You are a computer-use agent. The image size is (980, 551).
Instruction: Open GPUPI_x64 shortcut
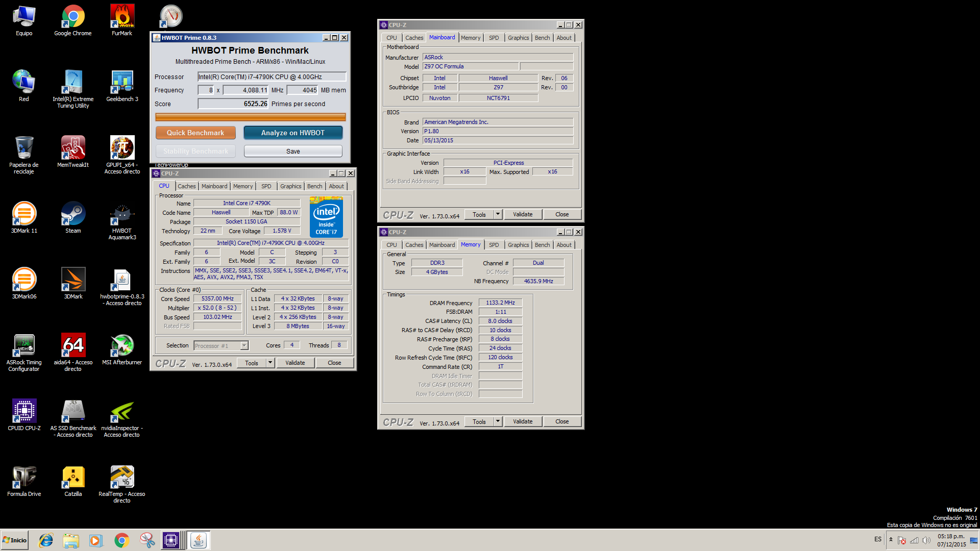(122, 155)
